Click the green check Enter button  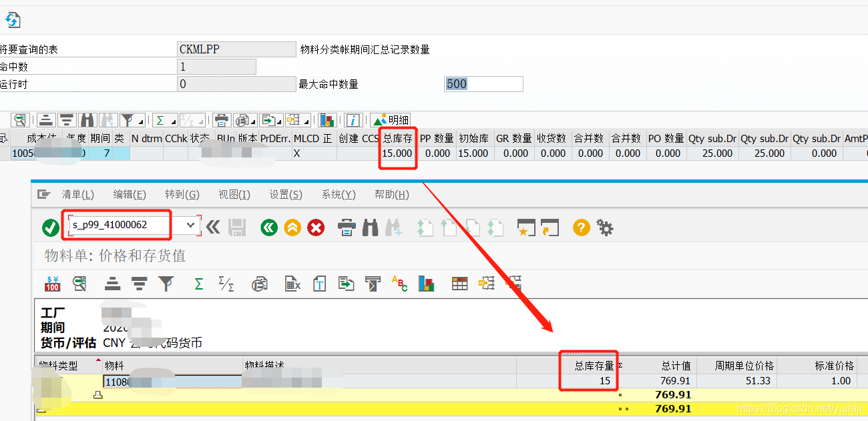coord(51,228)
